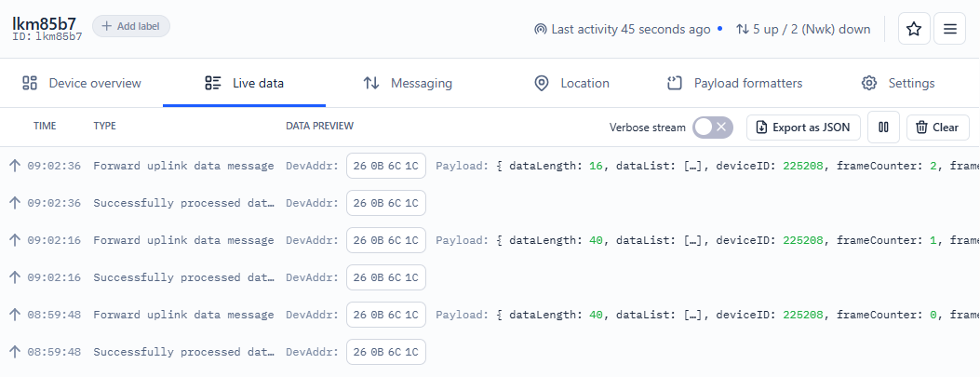Add a label to device lkm85b7

131,26
